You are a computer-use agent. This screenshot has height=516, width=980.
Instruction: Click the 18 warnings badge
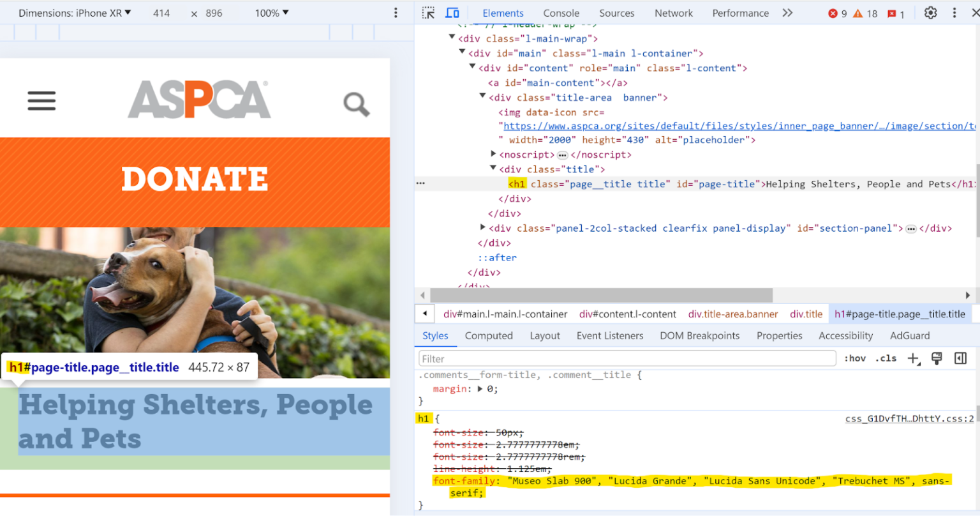click(866, 13)
